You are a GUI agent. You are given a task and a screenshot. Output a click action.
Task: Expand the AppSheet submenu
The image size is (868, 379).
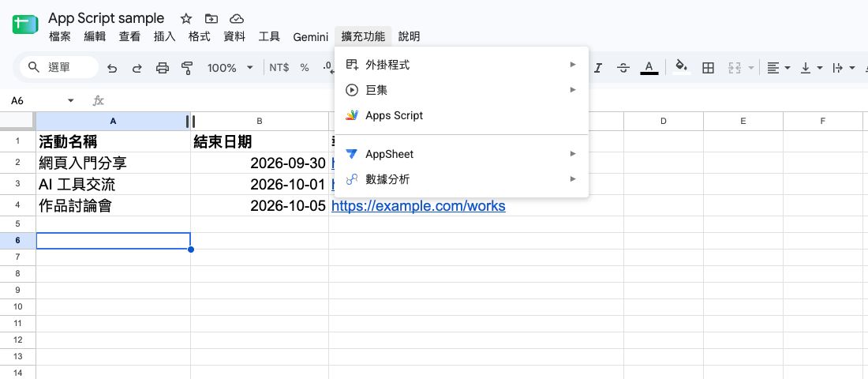point(462,154)
